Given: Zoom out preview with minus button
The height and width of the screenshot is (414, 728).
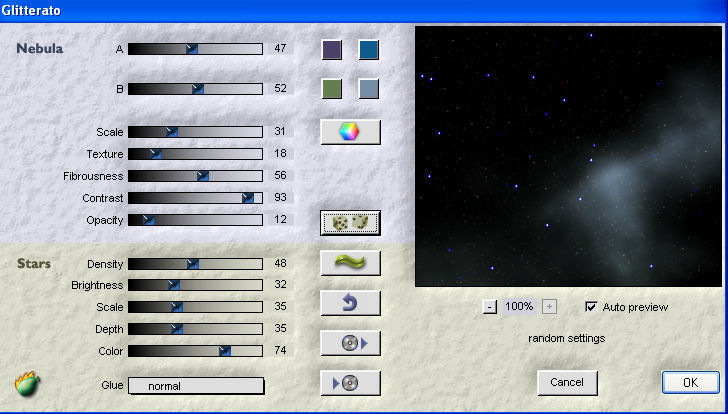Looking at the screenshot, I should point(489,307).
